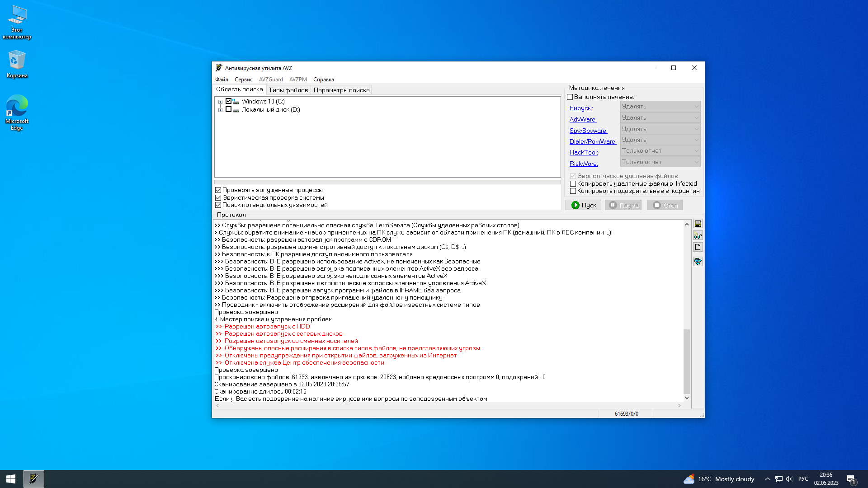Open the Recycle Bin desktop icon
The height and width of the screenshot is (488, 868).
pyautogui.click(x=17, y=64)
